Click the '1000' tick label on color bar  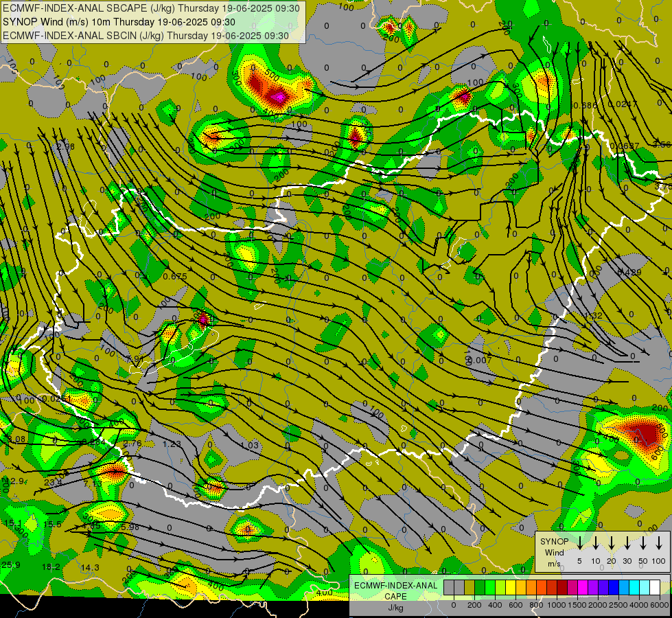pyautogui.click(x=557, y=605)
